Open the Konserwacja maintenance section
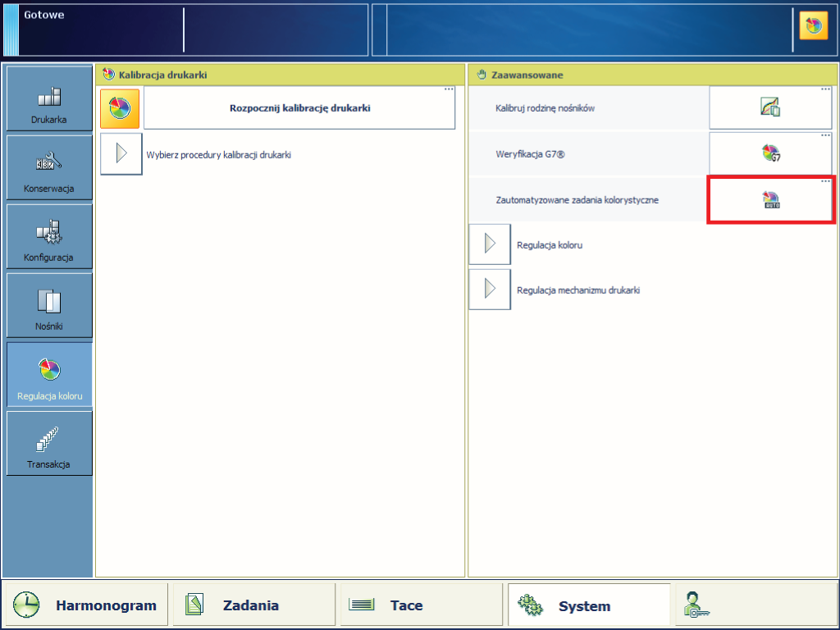The height and width of the screenshot is (630, 840). pos(49,168)
